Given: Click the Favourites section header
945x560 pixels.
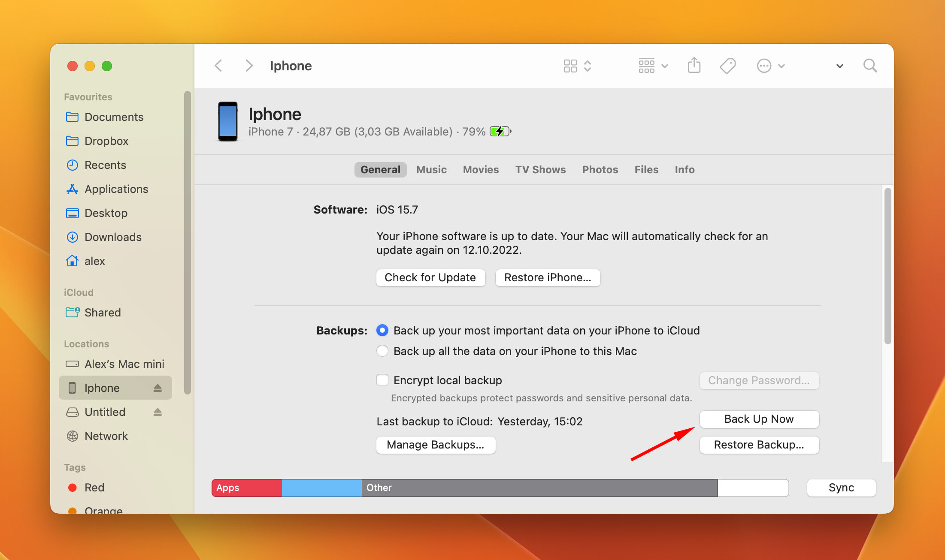Looking at the screenshot, I should point(88,97).
